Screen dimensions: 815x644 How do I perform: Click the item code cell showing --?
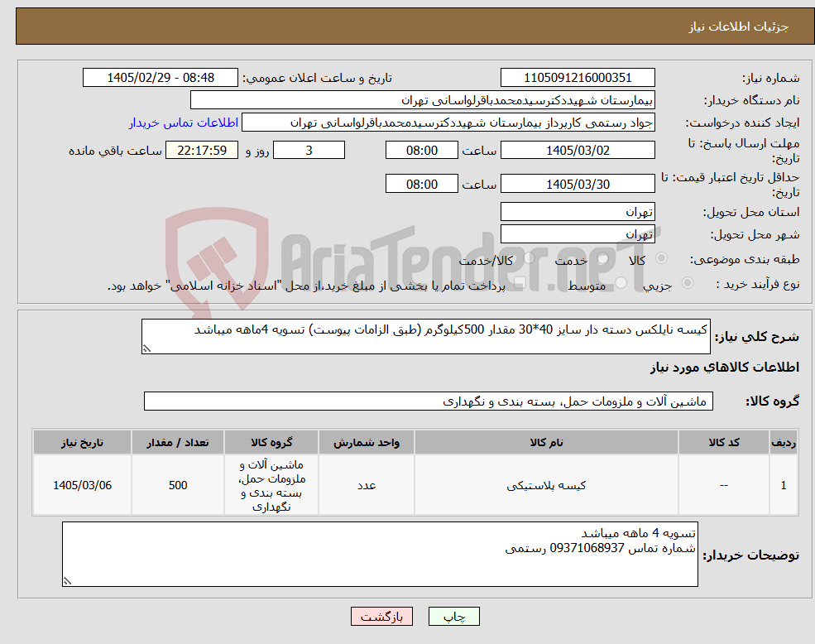pos(723,485)
